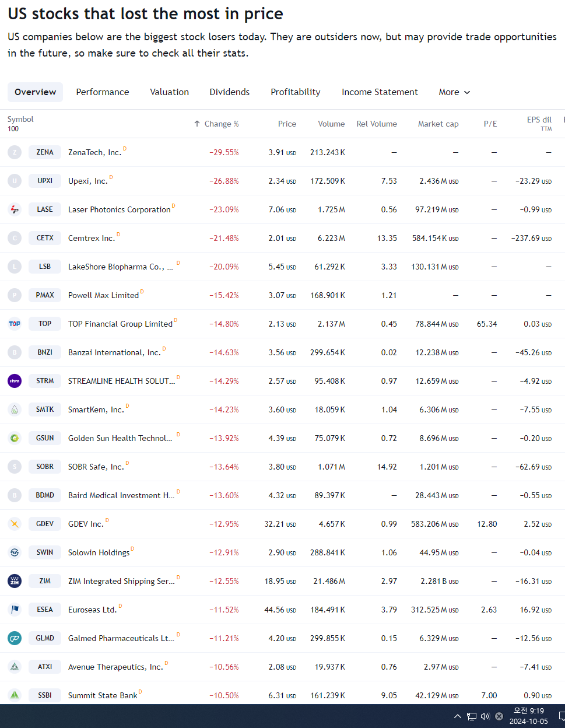Open GDEV Inc. company name
Image resolution: width=565 pixels, height=728 pixels.
(86, 524)
